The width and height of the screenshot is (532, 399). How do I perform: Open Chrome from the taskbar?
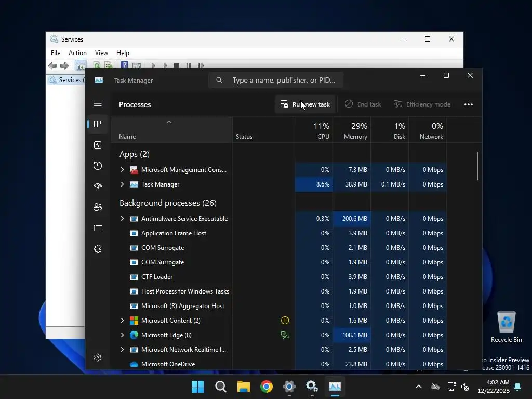coord(267,387)
